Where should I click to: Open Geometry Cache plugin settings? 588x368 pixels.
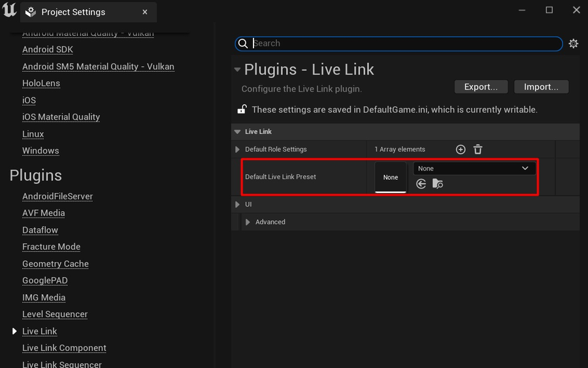tap(56, 263)
